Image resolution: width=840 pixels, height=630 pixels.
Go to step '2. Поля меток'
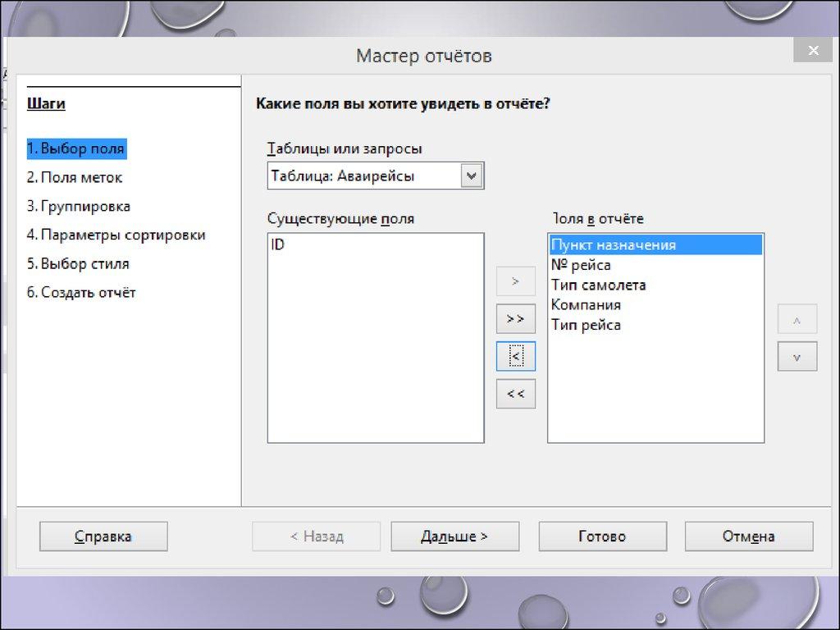coord(75,177)
